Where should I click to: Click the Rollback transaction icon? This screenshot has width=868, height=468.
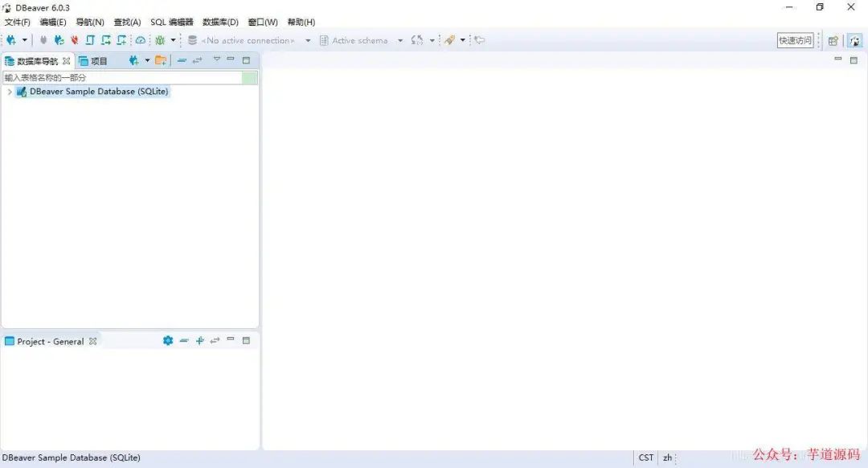tap(106, 40)
